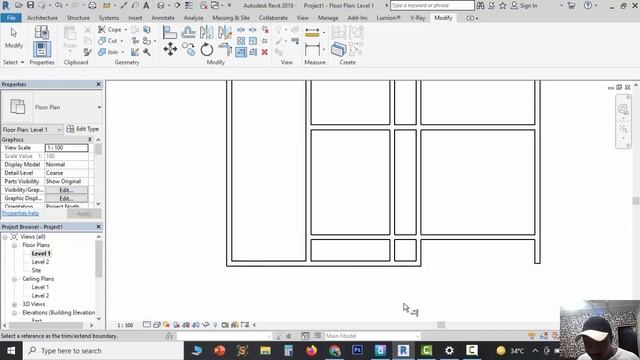Expand the 3D Views tree node
640x360 pixels.
pos(14,304)
